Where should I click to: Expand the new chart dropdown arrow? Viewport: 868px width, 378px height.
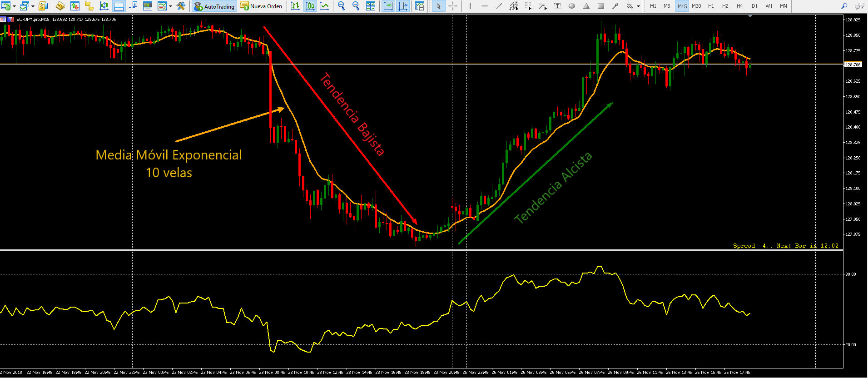15,6
